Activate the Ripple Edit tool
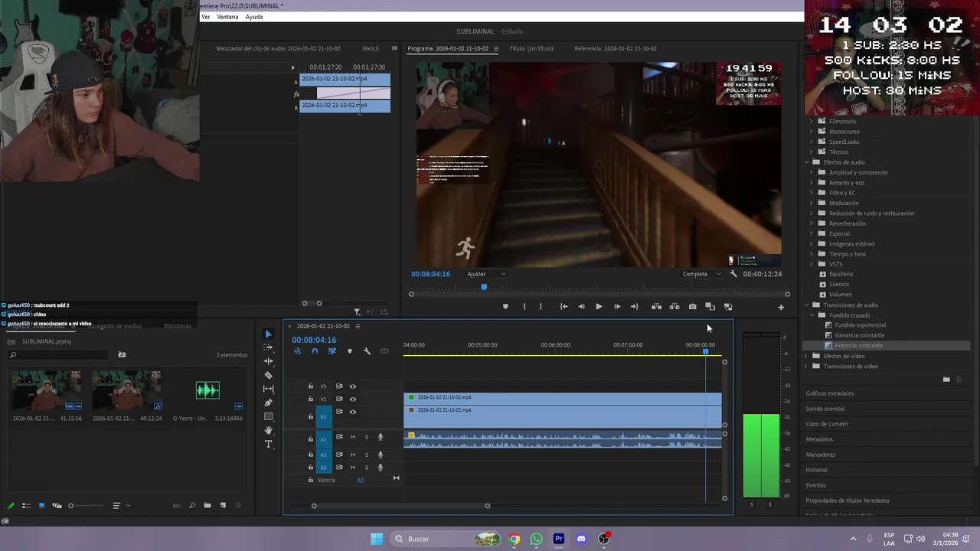Image resolution: width=980 pixels, height=551 pixels. tap(268, 361)
